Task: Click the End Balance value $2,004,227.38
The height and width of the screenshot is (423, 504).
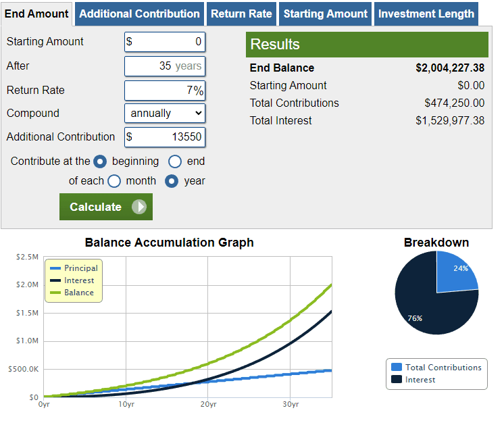Action: [x=450, y=68]
